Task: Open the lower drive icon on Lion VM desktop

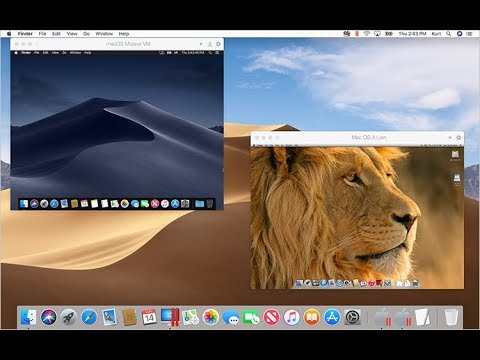Action: 457,179
